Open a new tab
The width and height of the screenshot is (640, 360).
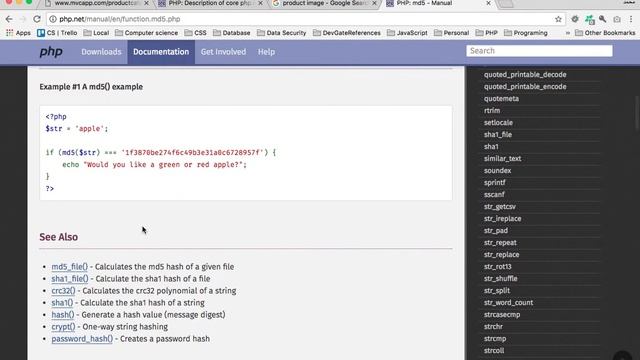pyautogui.click(x=506, y=3)
